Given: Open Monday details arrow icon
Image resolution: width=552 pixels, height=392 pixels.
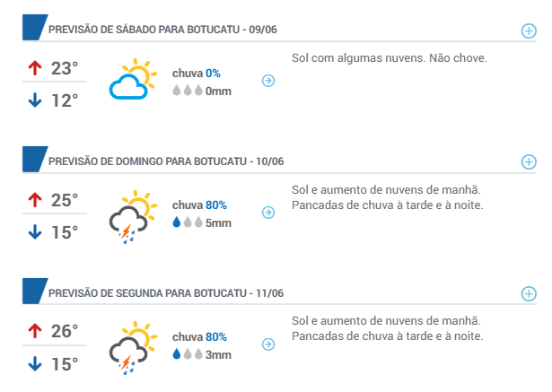Looking at the screenshot, I should (268, 344).
